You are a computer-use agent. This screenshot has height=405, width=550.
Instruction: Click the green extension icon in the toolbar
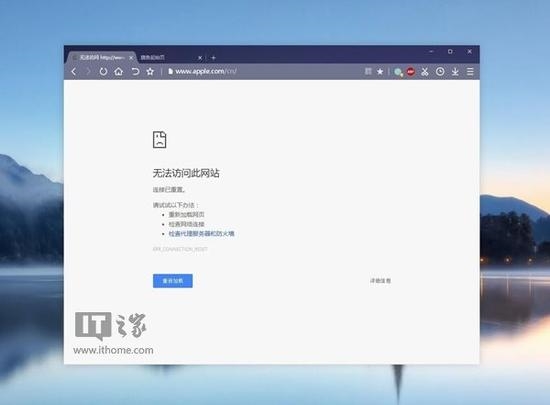(x=398, y=72)
